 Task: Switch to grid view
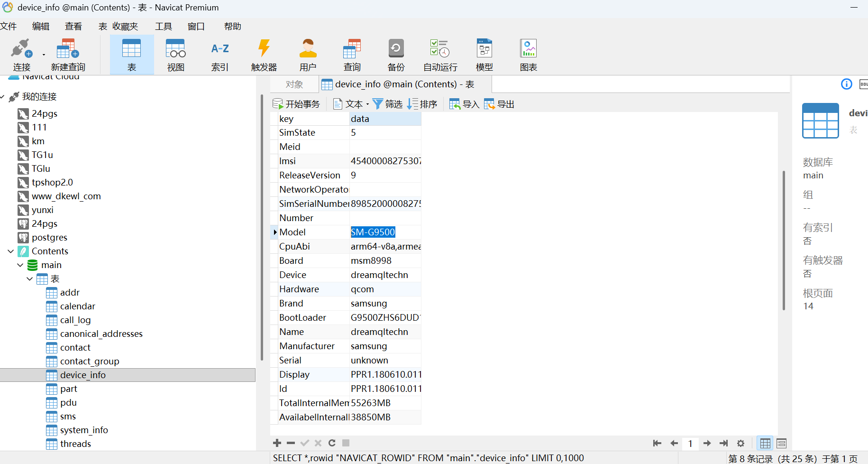pyautogui.click(x=765, y=443)
